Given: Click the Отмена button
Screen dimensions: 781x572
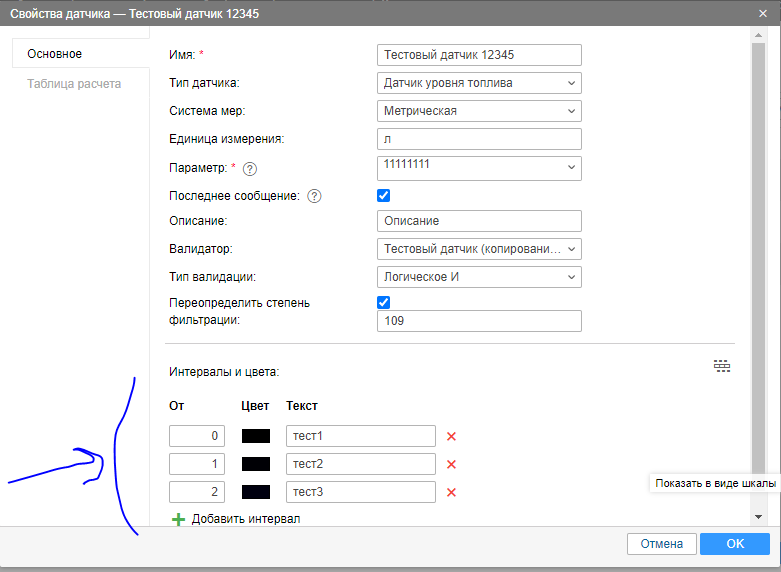Looking at the screenshot, I should [x=661, y=544].
